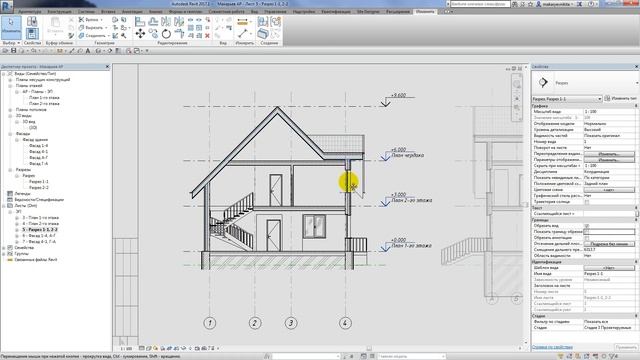Viewport: 640px width, 360px height.
Task: Open the Конструкция ribbon tab
Action: (59, 12)
